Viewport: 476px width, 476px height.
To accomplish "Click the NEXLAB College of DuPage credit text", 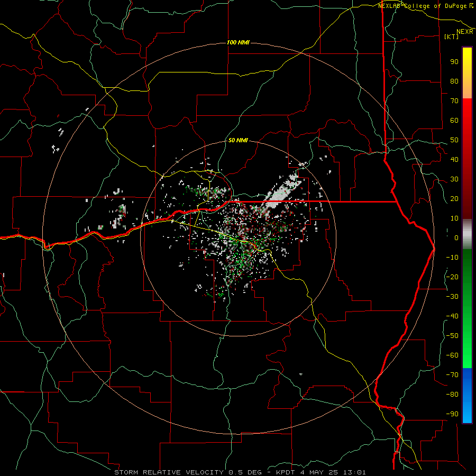I will click(x=426, y=6).
